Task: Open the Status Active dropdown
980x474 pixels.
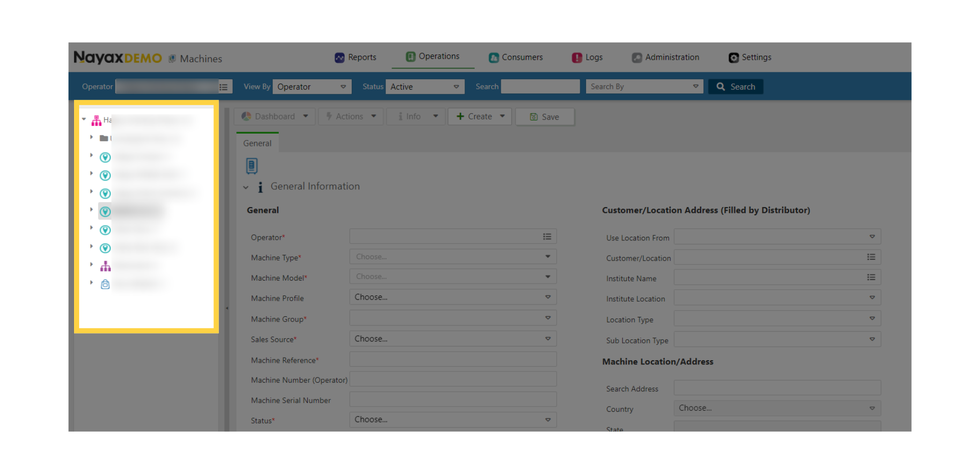Action: (425, 87)
